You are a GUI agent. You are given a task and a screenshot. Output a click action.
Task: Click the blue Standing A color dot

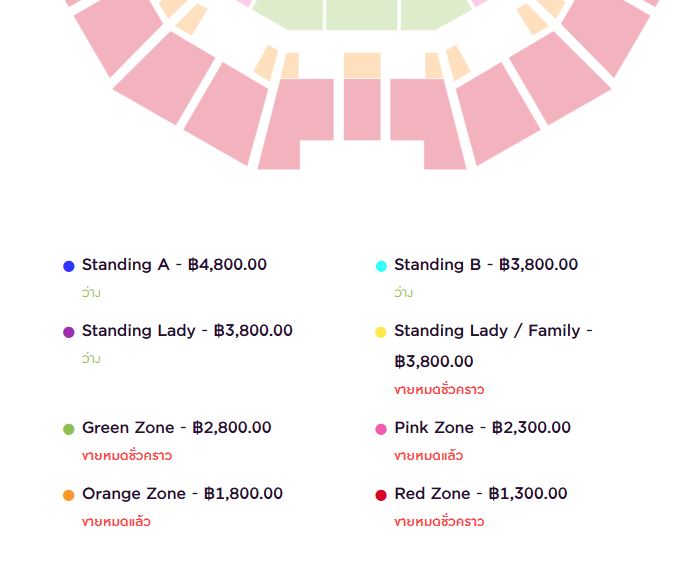click(x=68, y=266)
